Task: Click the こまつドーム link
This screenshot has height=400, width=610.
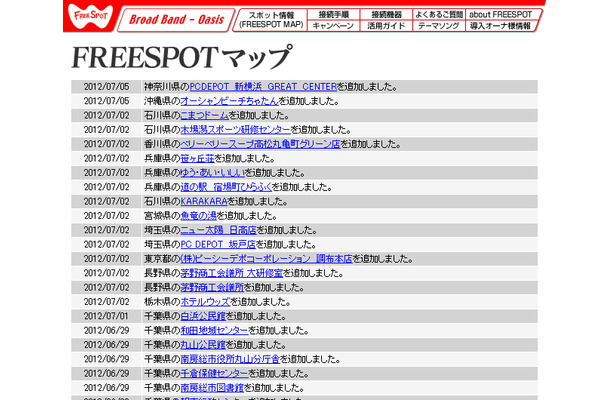Action: pyautogui.click(x=212, y=115)
